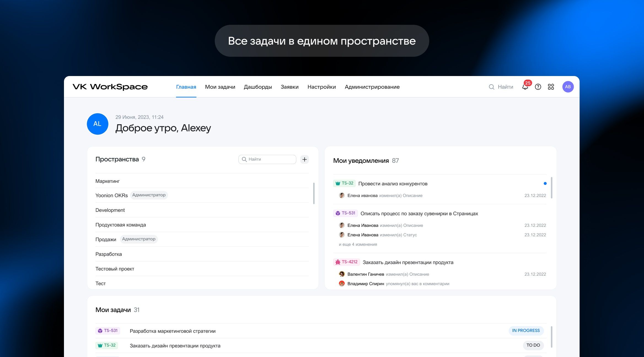Image resolution: width=644 pixels, height=357 pixels.
Task: Open TS-32 tag in notifications
Action: coord(344,183)
